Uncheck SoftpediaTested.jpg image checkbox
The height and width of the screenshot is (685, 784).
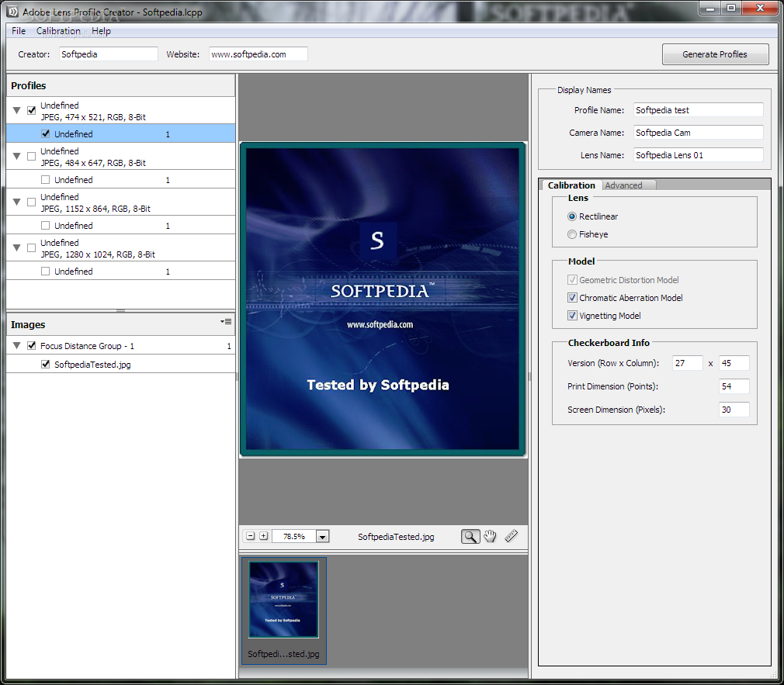pos(46,365)
